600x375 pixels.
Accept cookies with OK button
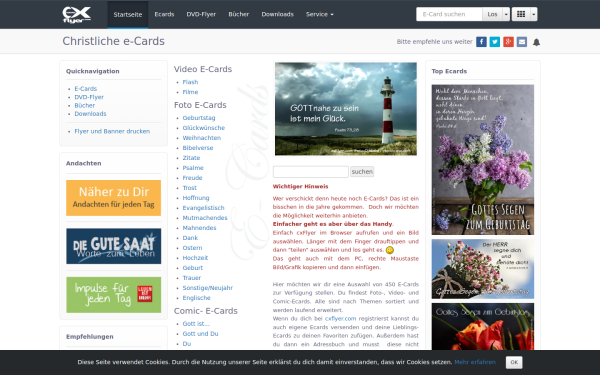click(x=514, y=362)
